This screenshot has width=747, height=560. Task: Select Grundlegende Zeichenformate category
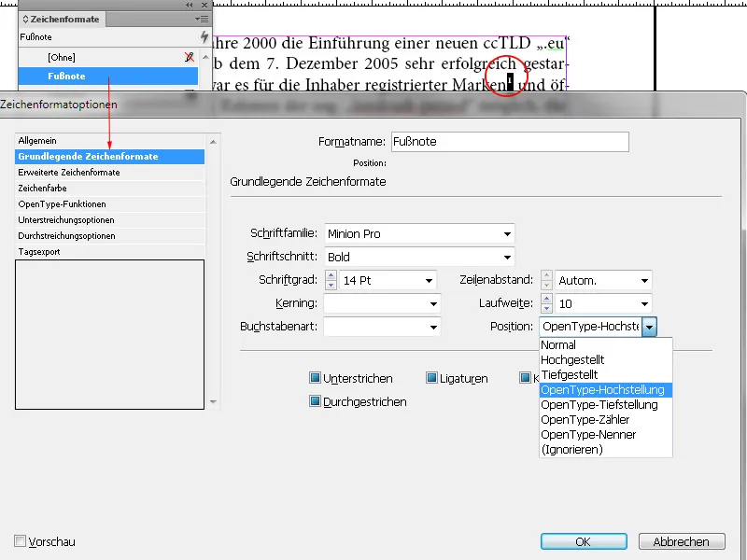[x=109, y=156]
